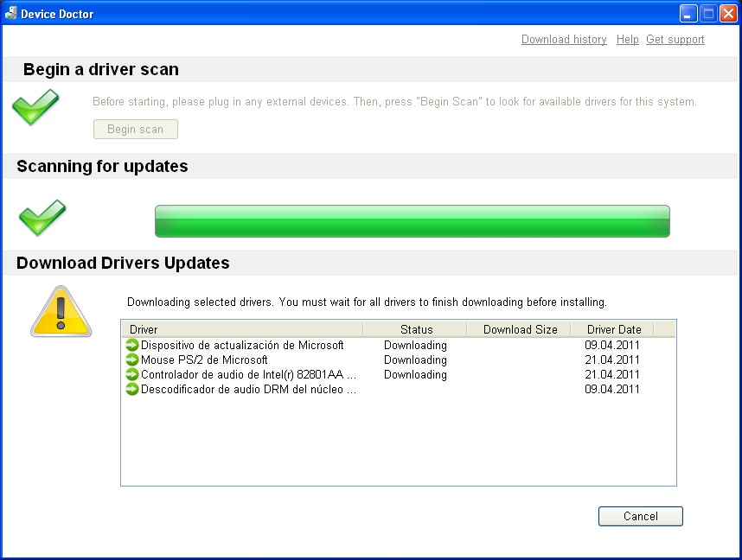This screenshot has height=560, width=742.
Task: Click the green scanning progress bar
Action: point(413,221)
